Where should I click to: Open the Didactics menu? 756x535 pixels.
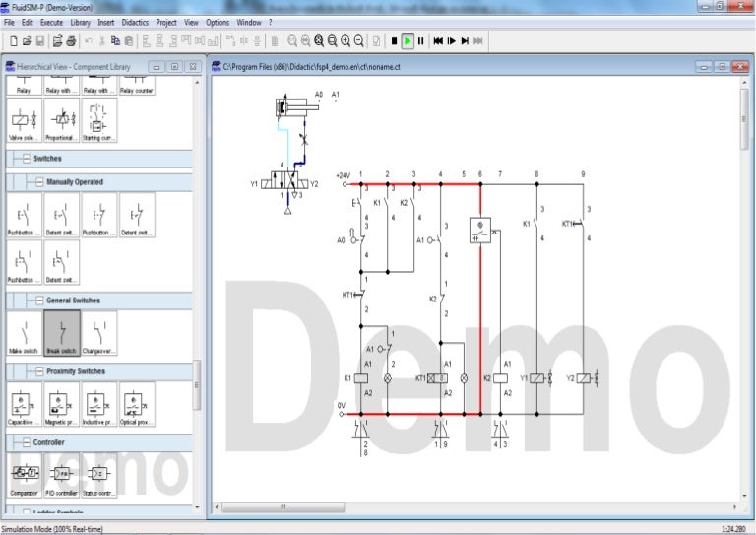coord(135,22)
